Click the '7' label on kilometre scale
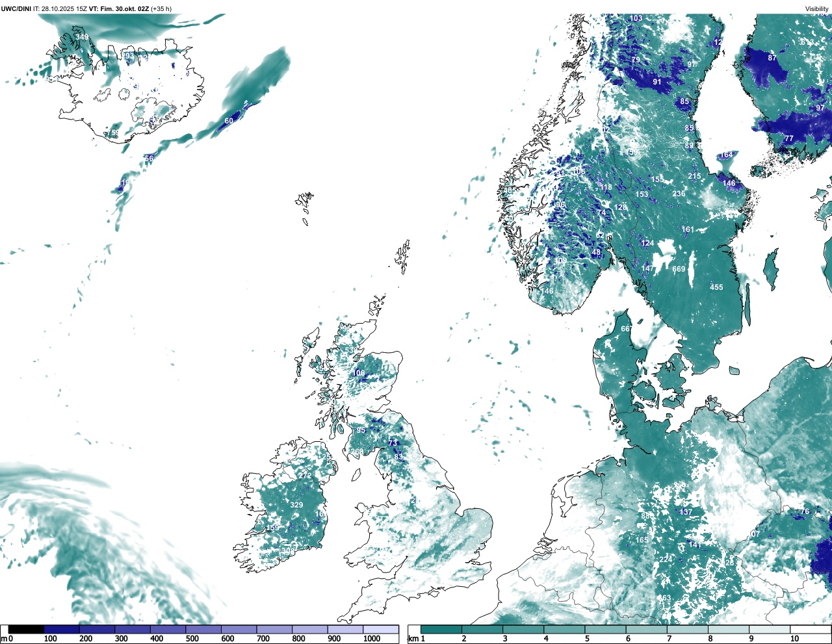 pyautogui.click(x=669, y=639)
